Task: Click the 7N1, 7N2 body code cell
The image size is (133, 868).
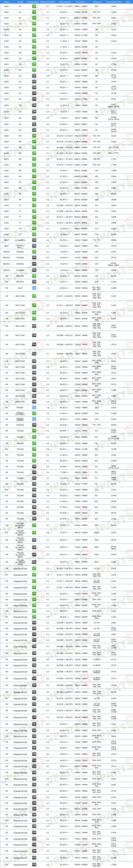Action: pyautogui.click(x=97, y=425)
